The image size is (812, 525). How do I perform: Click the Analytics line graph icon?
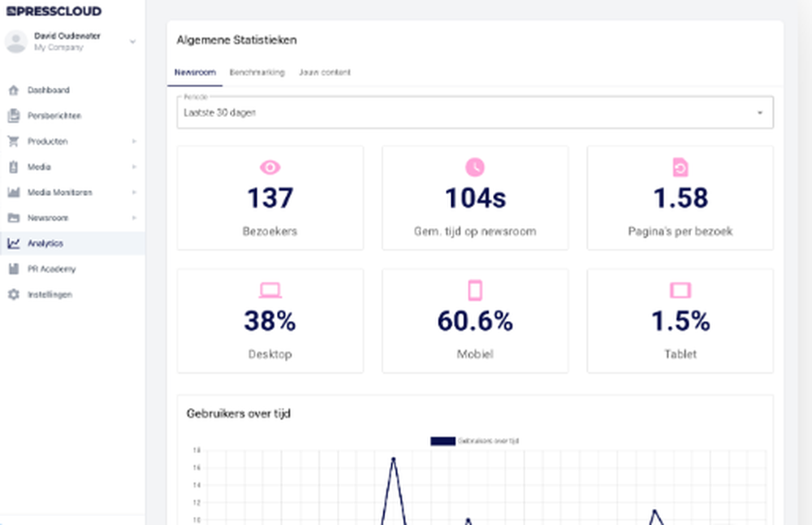tap(14, 243)
